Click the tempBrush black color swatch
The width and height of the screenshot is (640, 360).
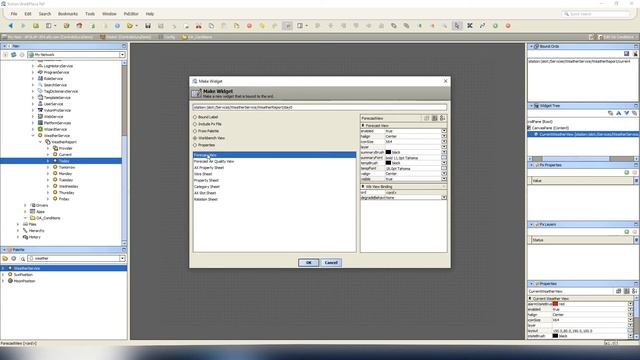pos(389,163)
